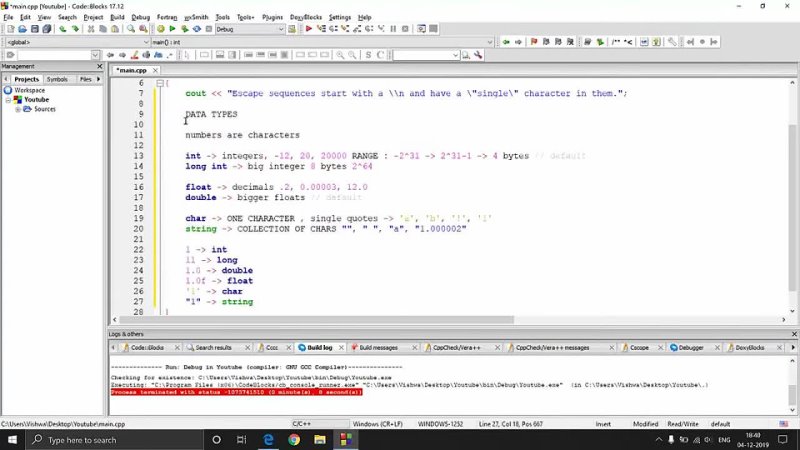This screenshot has height=450, width=800.
Task: Toggle the C button in third toolbar
Action: [x=381, y=55]
